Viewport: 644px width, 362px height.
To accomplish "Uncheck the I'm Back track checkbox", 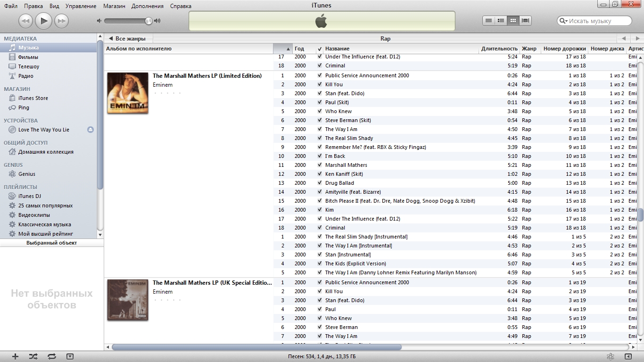I will click(320, 156).
